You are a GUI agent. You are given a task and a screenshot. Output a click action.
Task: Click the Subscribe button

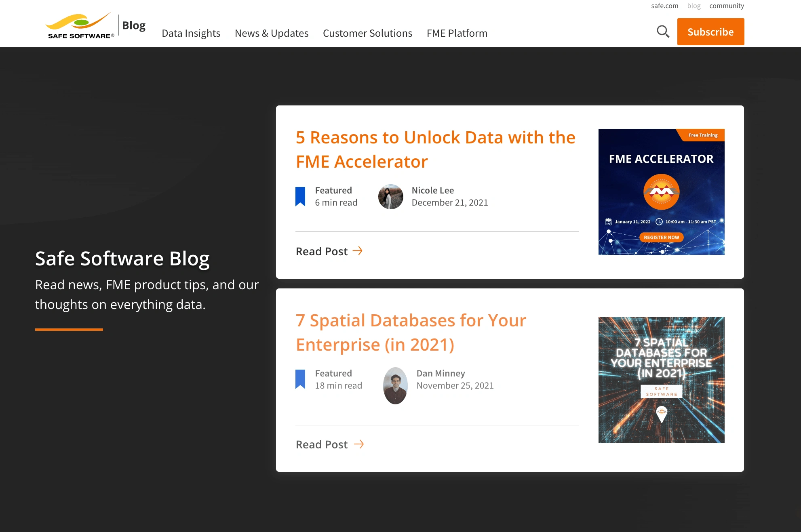(710, 32)
